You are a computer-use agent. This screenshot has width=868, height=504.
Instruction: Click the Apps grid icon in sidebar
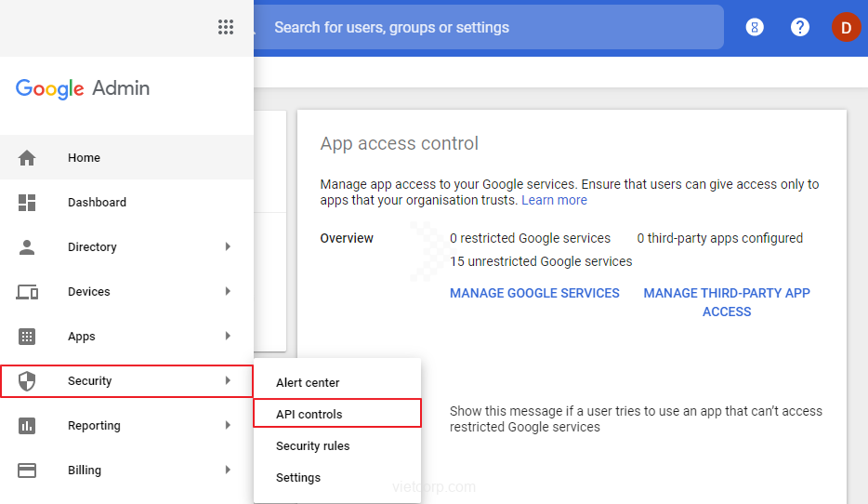tap(27, 337)
